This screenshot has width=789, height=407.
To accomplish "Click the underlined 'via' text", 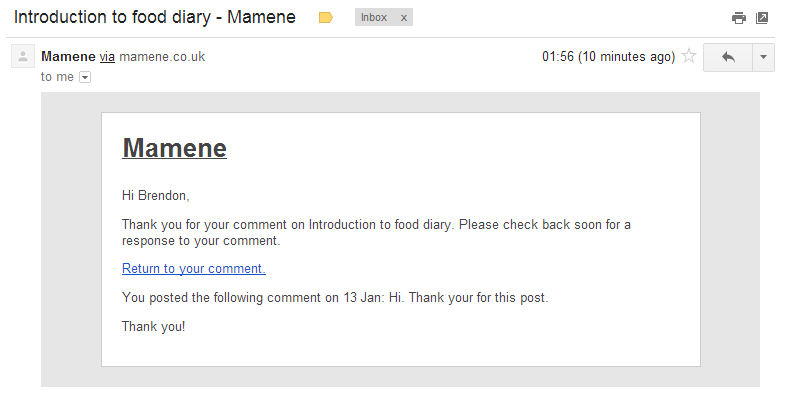I will 107,57.
